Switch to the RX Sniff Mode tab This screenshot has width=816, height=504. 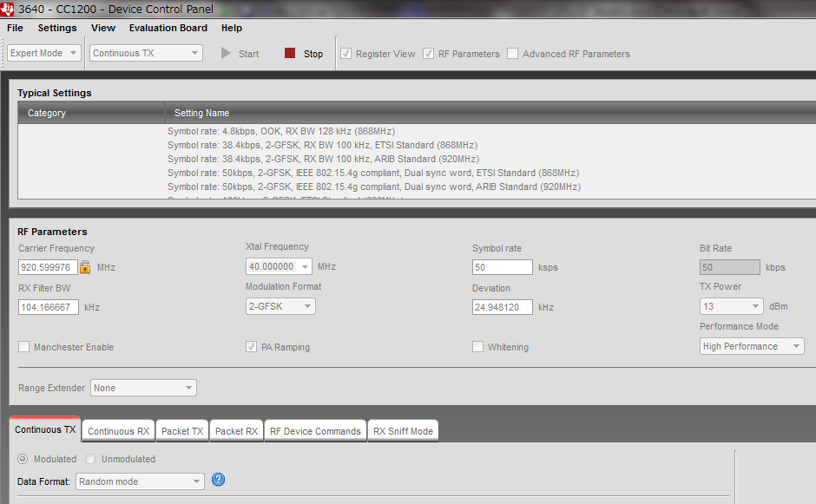[403, 431]
